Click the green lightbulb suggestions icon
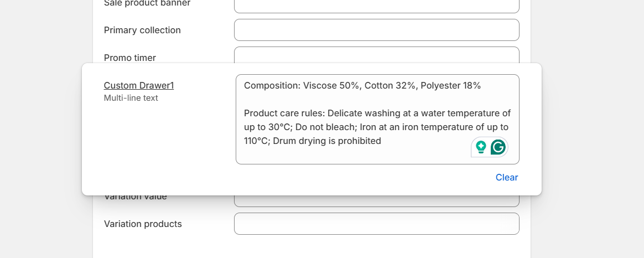This screenshot has height=258, width=644. pyautogui.click(x=481, y=147)
